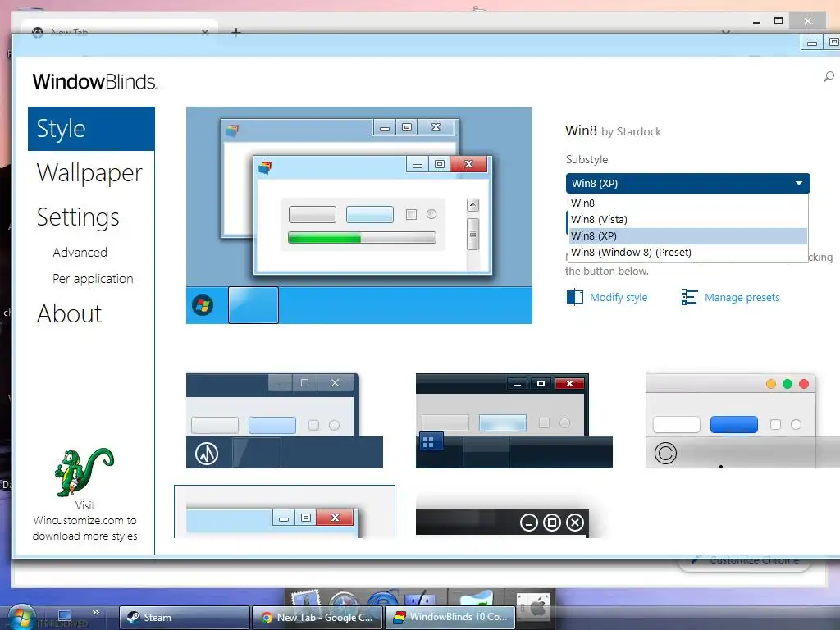
Task: Click the Apple logo icon in dock
Action: 533,606
